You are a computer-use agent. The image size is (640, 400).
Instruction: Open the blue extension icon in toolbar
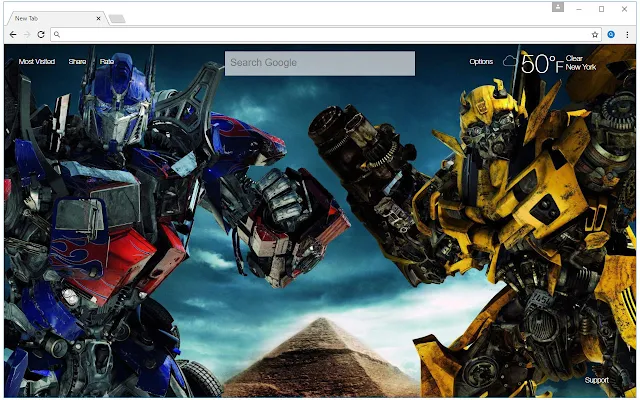611,35
